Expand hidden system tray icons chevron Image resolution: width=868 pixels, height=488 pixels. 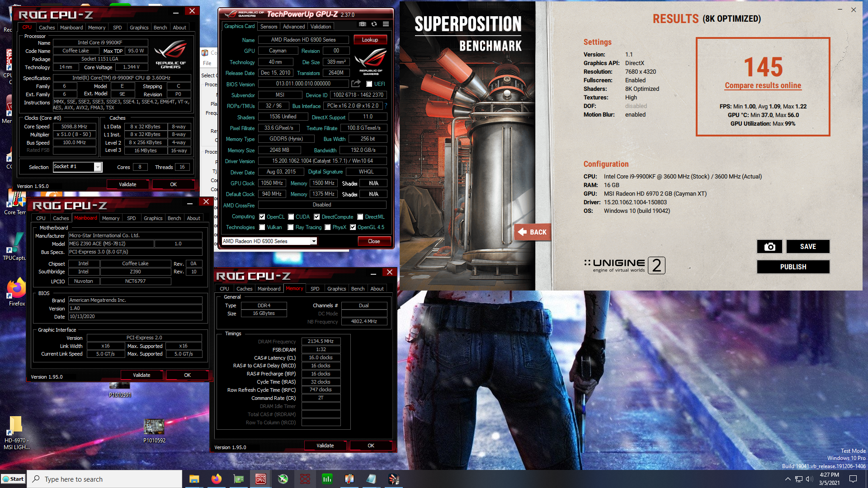click(x=788, y=479)
